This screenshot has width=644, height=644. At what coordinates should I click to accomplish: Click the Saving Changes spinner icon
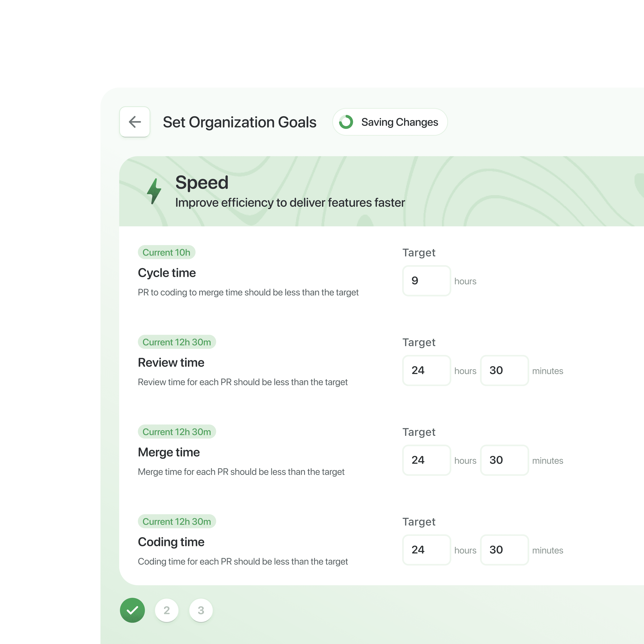pos(346,122)
